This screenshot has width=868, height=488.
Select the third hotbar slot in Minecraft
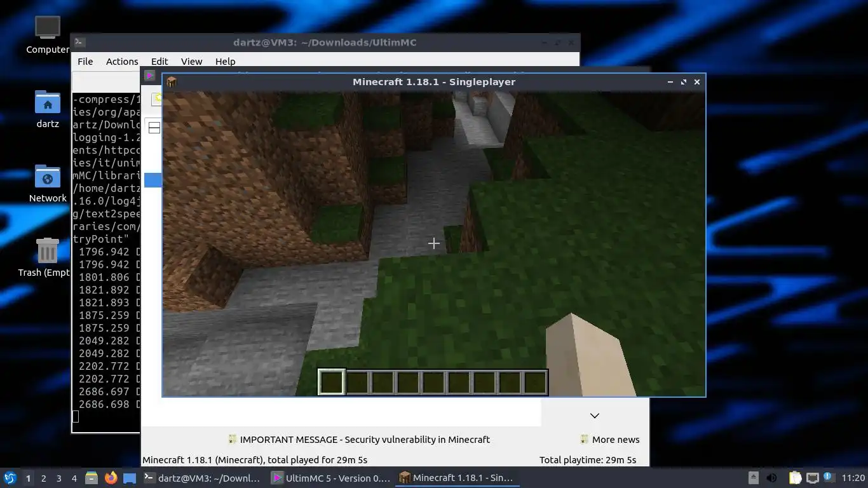tap(383, 383)
